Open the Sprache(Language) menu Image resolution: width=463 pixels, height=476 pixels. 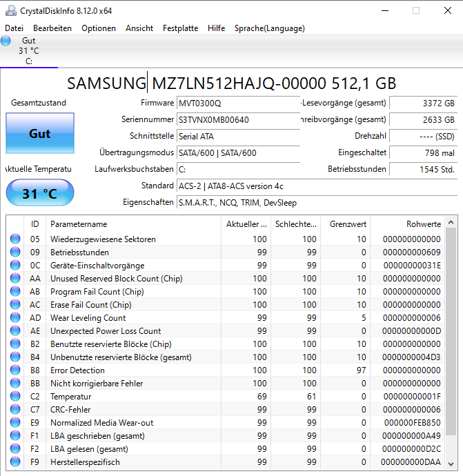pos(269,28)
